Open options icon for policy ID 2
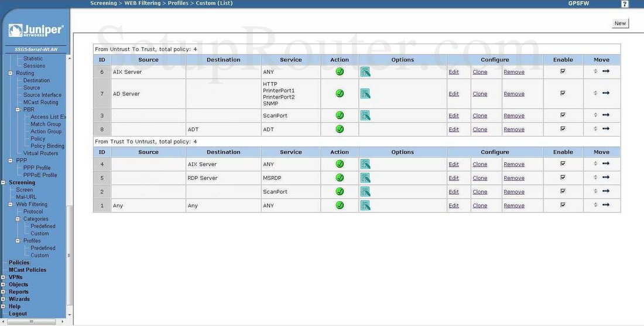The width and height of the screenshot is (644, 326). (365, 192)
